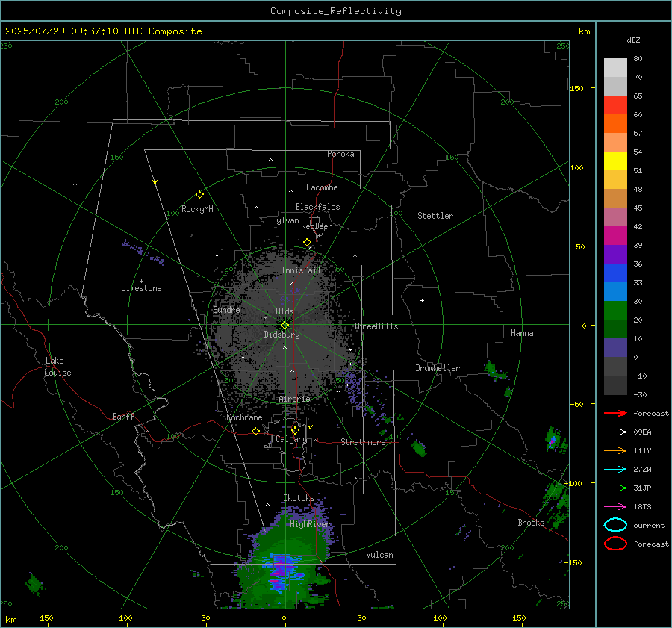Select the yellow diamond marker above Calgary
Screen dimensions: 672x628
295,430
